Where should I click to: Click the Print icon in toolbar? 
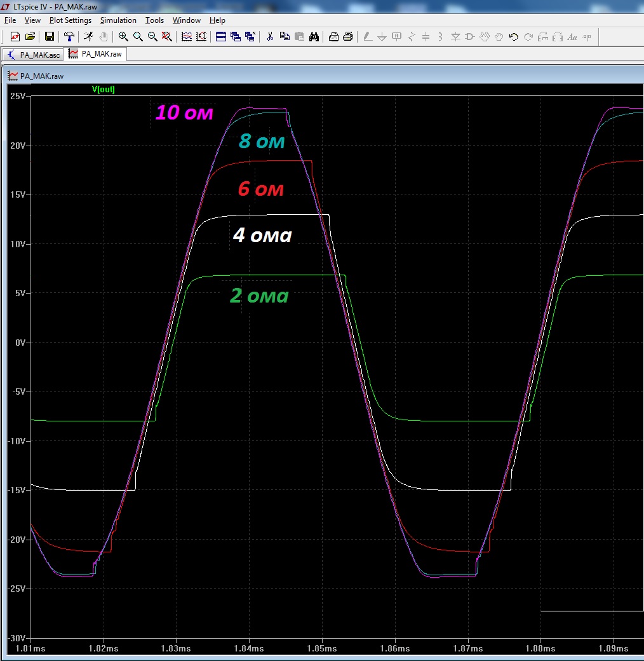[348, 37]
